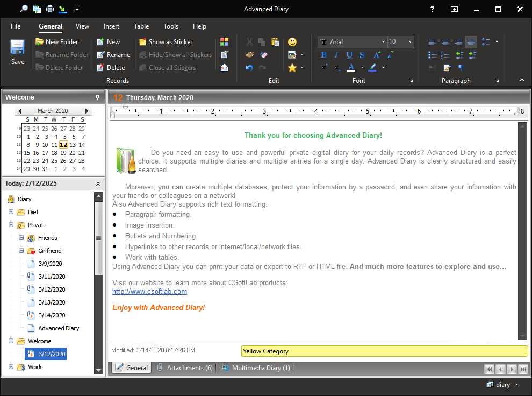Increase paragraph indent
Image resolution: width=532 pixels, height=396 pixels.
[x=472, y=55]
